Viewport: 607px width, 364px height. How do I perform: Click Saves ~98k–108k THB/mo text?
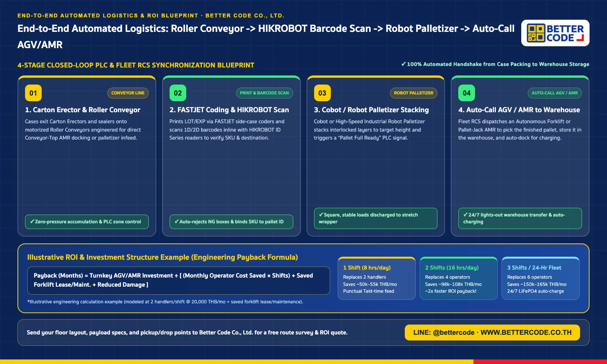453,284
